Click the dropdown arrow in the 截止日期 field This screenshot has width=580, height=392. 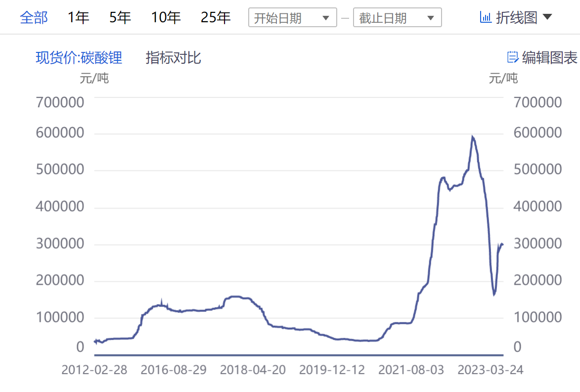432,17
